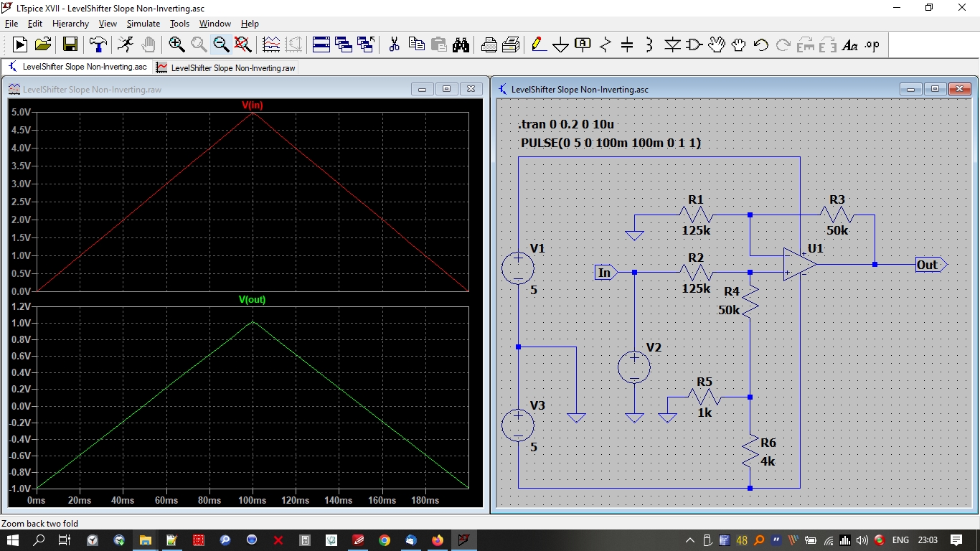Select the Place Component gate tool
The width and height of the screenshot is (980, 551).
tap(694, 44)
